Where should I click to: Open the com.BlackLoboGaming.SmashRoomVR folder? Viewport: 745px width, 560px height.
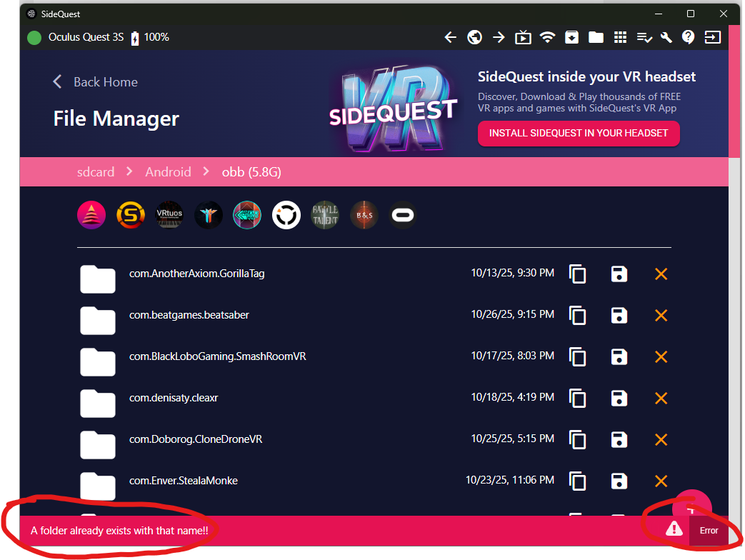pos(218,356)
